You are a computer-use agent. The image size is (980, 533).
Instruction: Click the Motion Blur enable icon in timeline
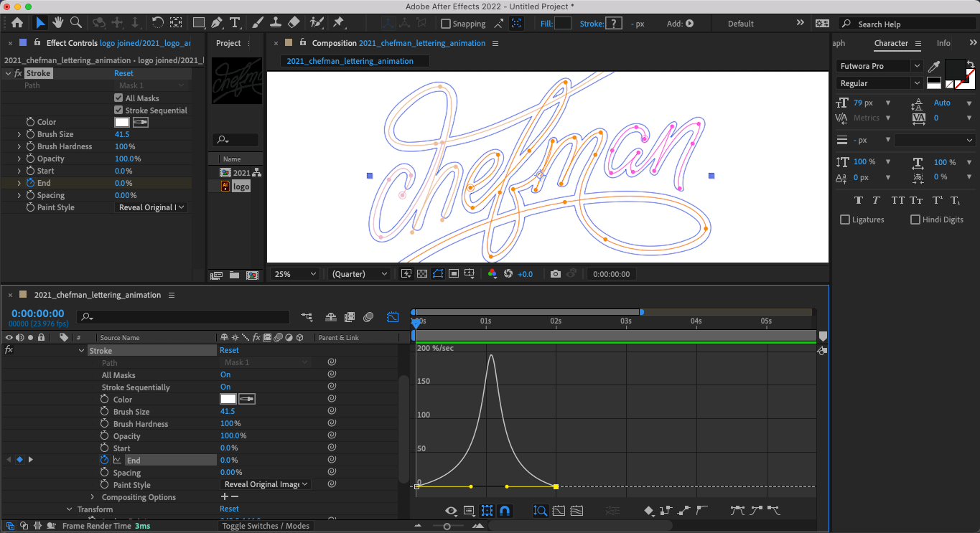pyautogui.click(x=368, y=317)
